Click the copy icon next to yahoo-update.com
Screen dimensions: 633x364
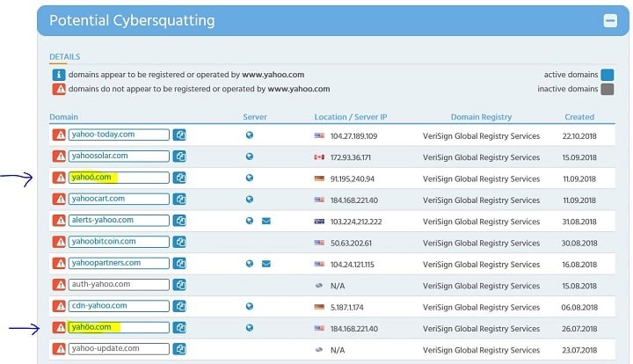179,349
